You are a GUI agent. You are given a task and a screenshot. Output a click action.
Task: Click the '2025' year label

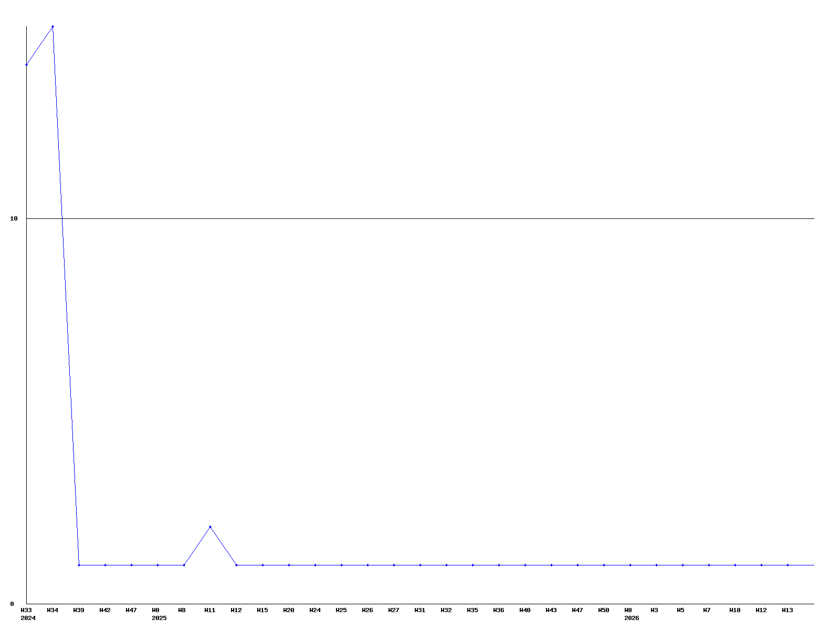point(159,618)
